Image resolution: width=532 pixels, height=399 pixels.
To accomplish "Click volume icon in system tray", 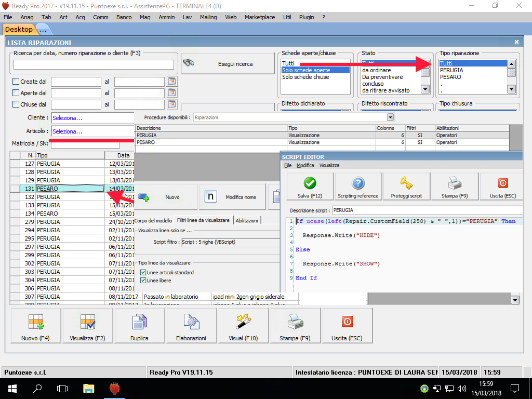I will coord(461,389).
